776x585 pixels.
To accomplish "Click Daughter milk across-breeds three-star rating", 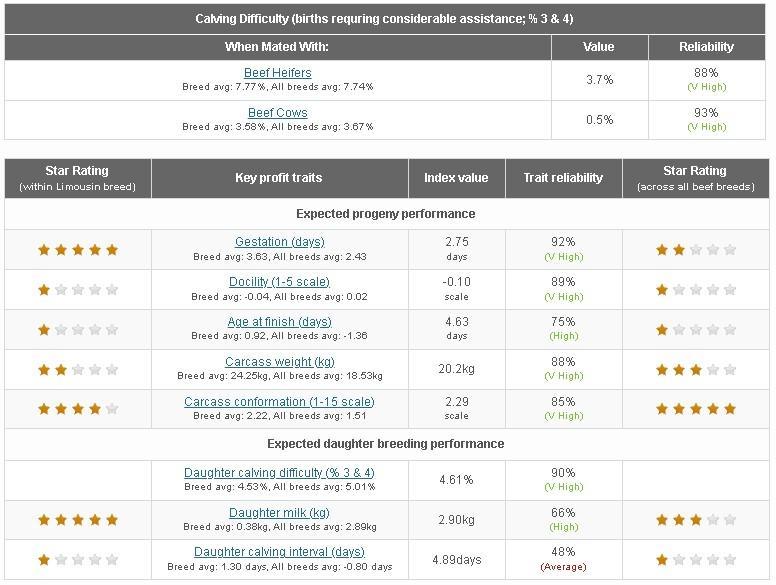I will coord(695,520).
